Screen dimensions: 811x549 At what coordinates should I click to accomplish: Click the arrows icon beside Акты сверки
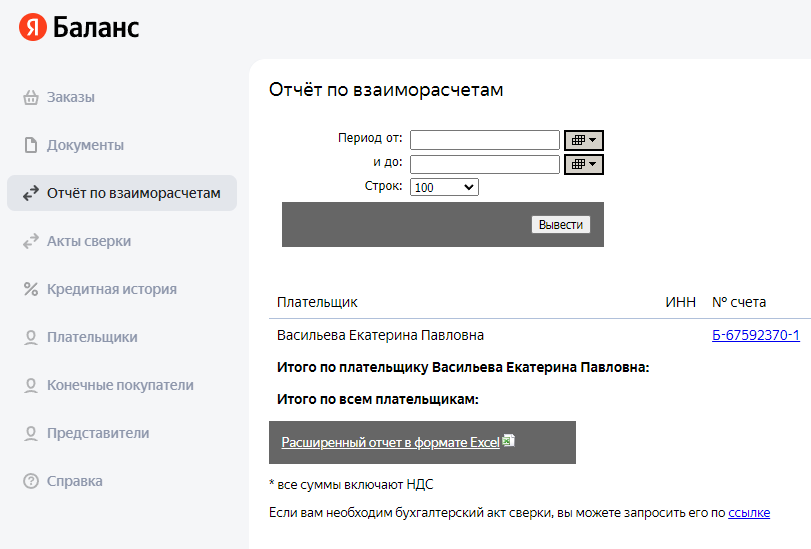tap(30, 242)
